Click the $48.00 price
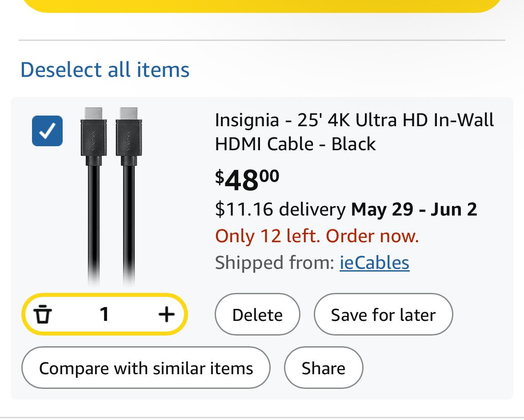Image resolution: width=524 pixels, height=420 pixels. pyautogui.click(x=247, y=179)
